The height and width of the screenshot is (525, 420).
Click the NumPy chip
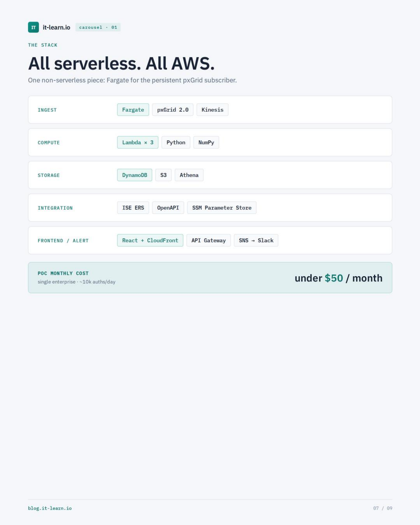[206, 143]
